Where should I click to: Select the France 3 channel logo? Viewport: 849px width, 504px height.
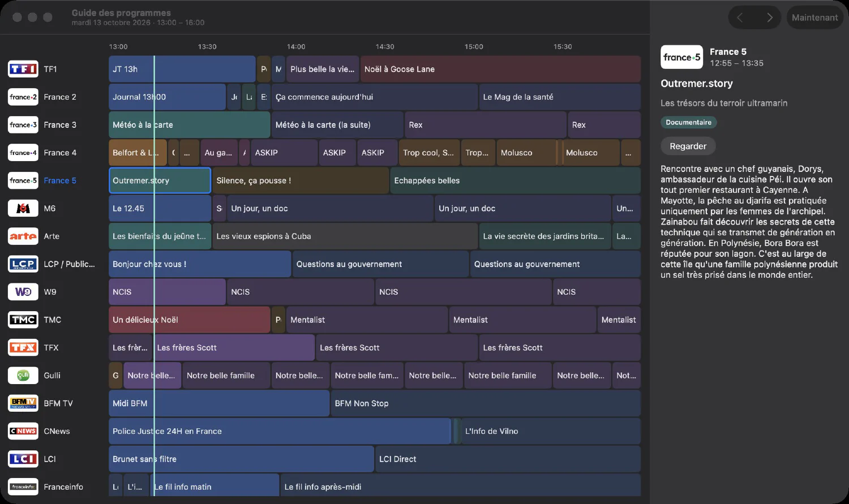pos(23,124)
